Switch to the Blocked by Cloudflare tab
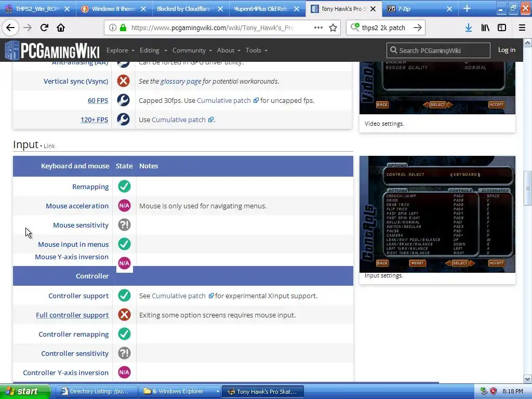The width and height of the screenshot is (532, 399). click(x=189, y=9)
